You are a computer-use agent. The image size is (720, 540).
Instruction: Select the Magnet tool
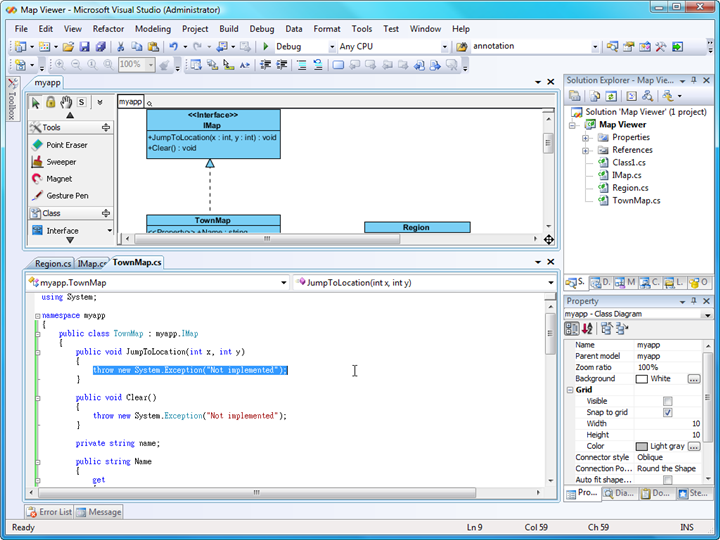tap(51, 179)
